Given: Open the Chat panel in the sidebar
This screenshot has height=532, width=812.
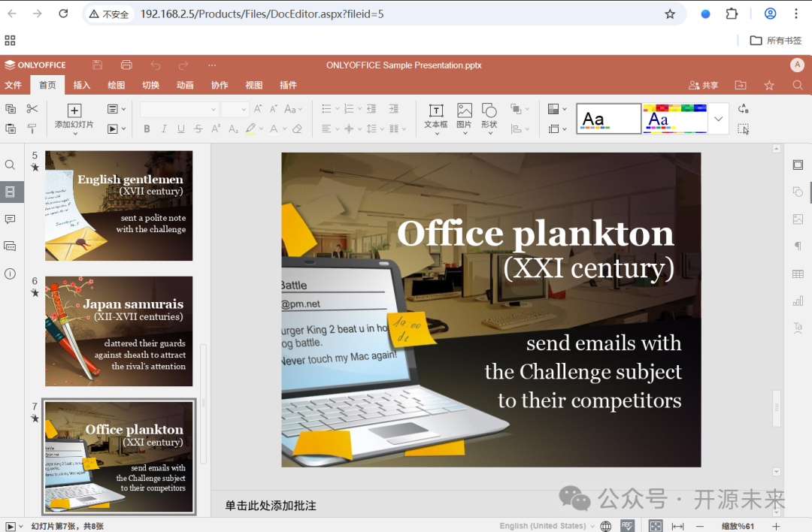Looking at the screenshot, I should [10, 246].
